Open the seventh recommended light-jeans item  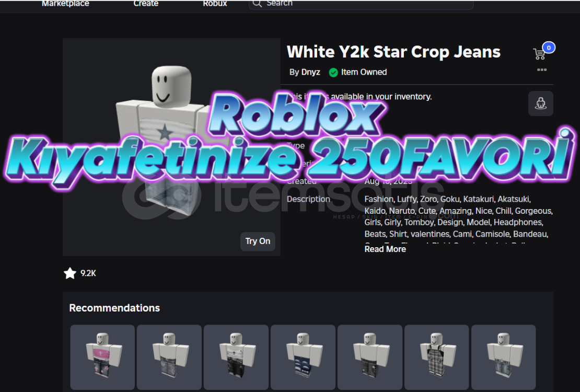503,357
